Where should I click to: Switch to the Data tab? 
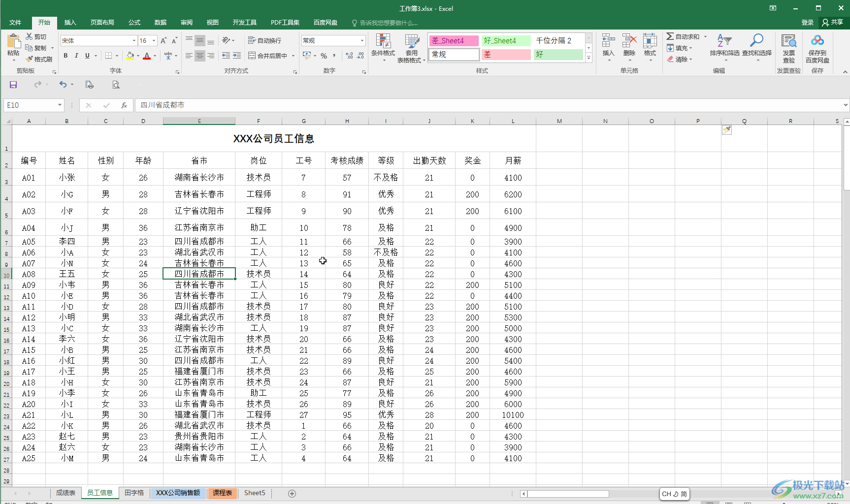tap(161, 23)
